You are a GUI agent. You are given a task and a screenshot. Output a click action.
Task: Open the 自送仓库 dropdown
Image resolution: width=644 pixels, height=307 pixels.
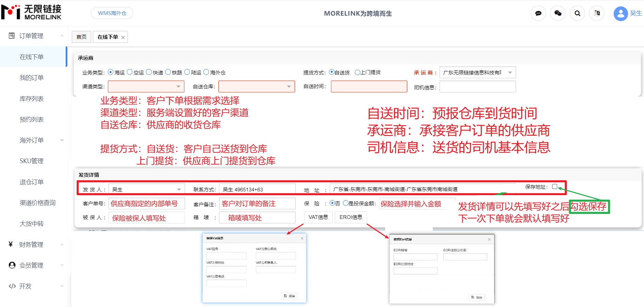pyautogui.click(x=257, y=86)
